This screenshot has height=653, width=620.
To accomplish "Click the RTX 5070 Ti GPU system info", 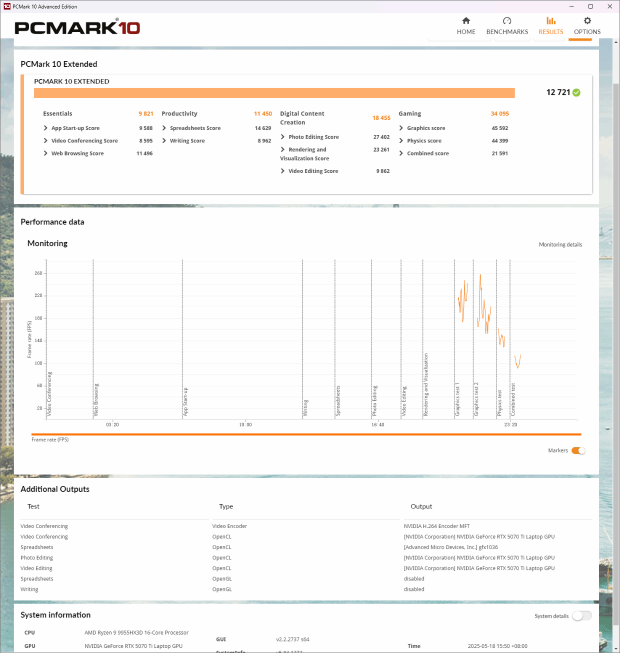I will tap(133, 646).
